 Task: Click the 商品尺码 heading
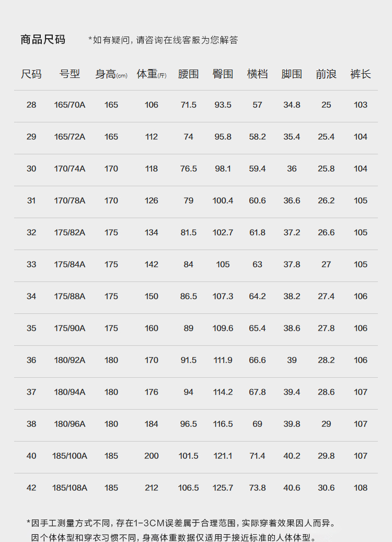point(43,39)
